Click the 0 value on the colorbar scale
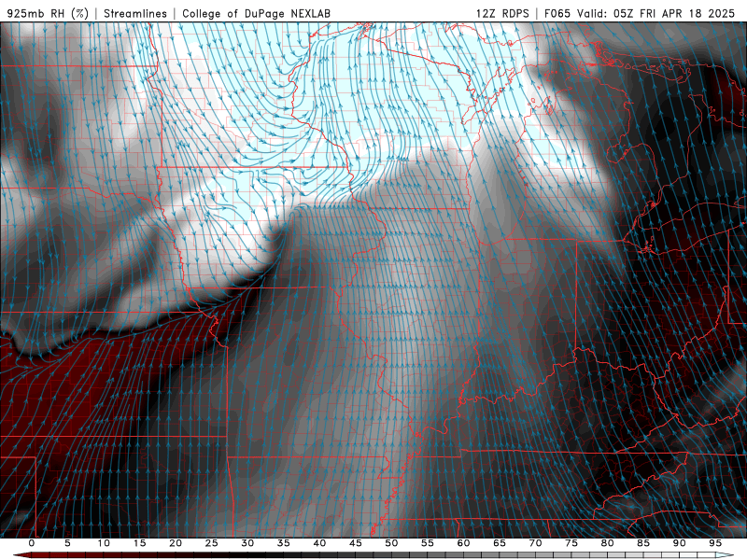Screen dimensions: 747x560 coord(32,543)
